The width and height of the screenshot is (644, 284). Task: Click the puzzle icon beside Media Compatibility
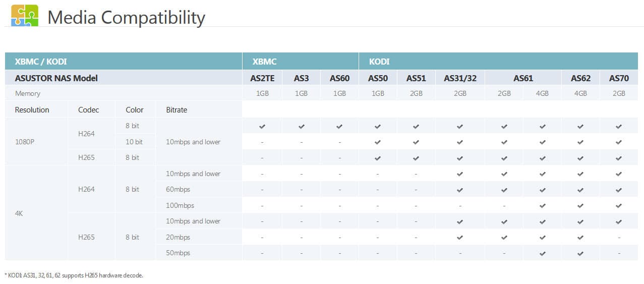click(x=24, y=15)
